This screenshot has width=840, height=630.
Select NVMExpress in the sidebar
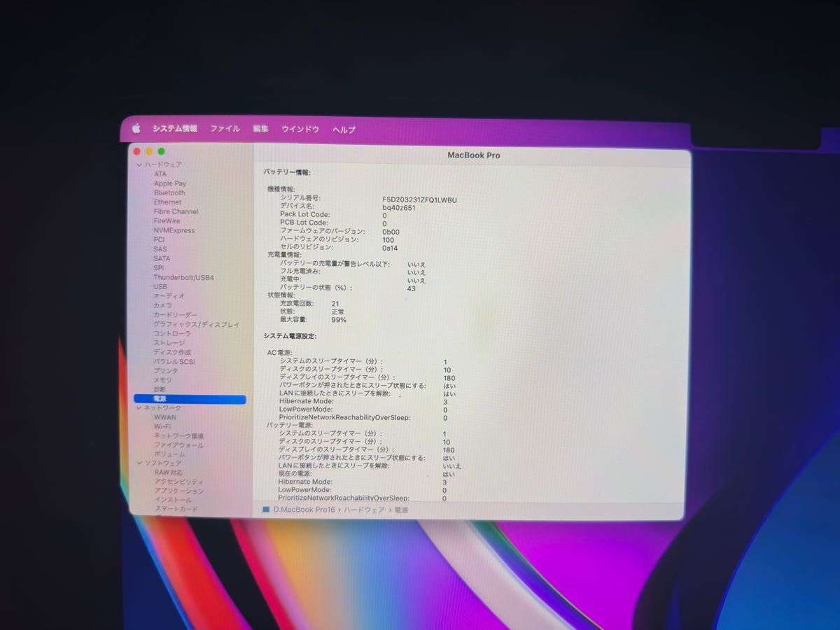point(174,230)
